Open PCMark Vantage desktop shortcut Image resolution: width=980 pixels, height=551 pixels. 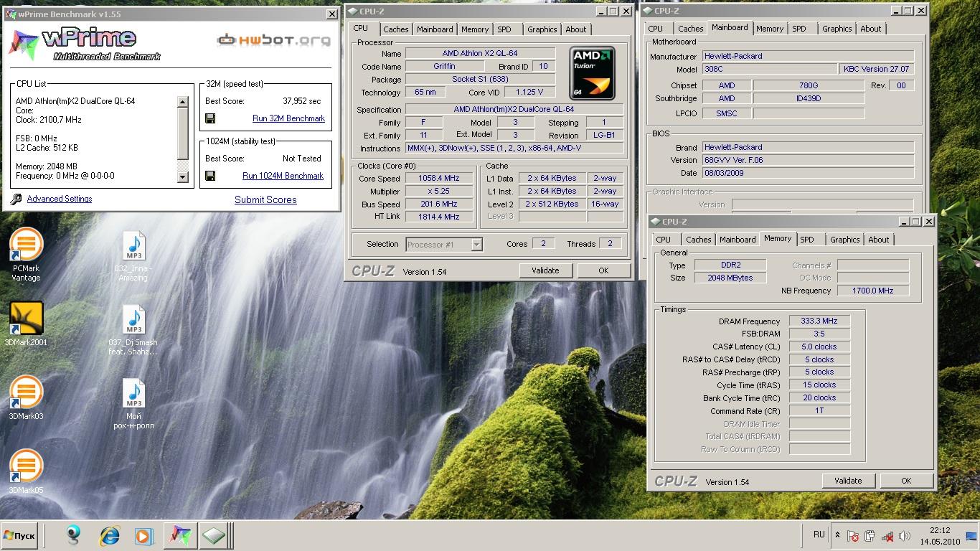[26, 255]
